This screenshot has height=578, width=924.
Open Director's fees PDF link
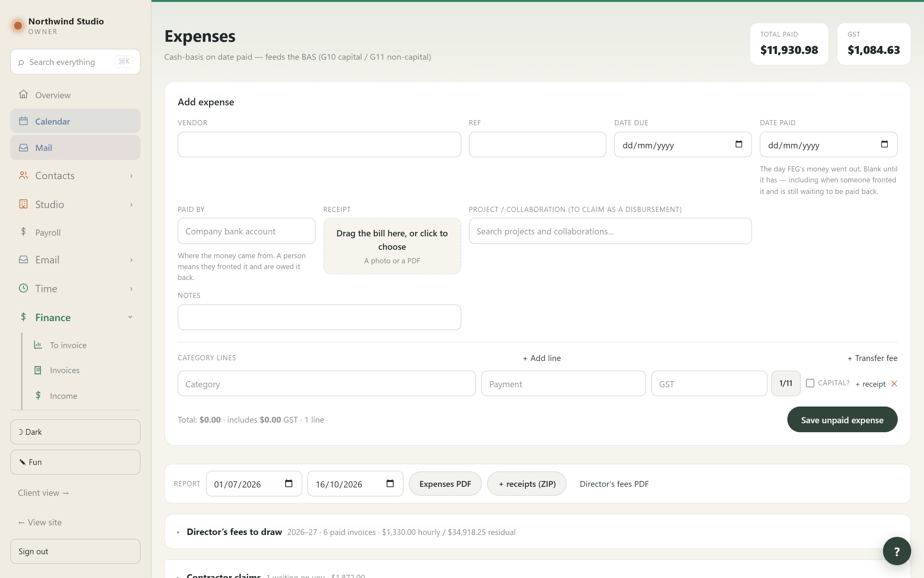614,484
